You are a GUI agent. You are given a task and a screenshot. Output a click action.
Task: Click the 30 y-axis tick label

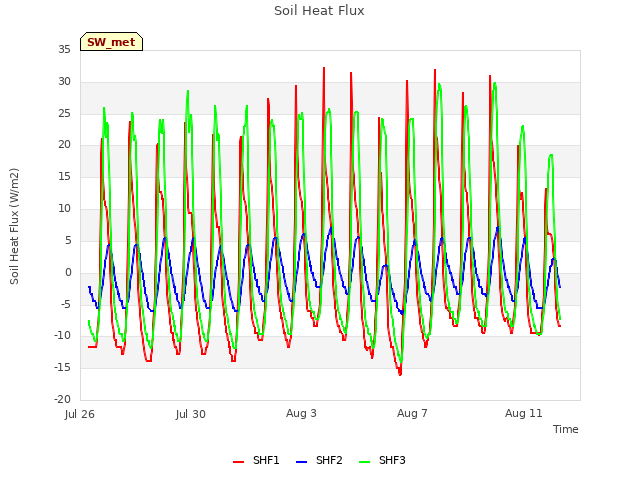point(64,81)
